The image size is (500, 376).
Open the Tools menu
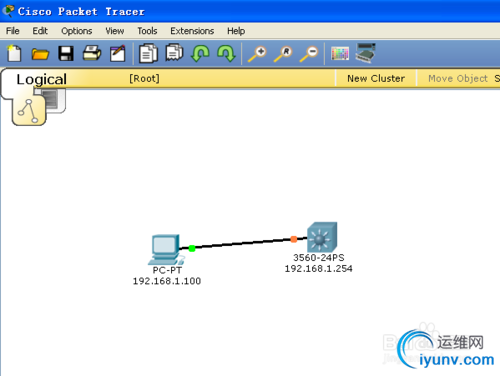pos(147,31)
